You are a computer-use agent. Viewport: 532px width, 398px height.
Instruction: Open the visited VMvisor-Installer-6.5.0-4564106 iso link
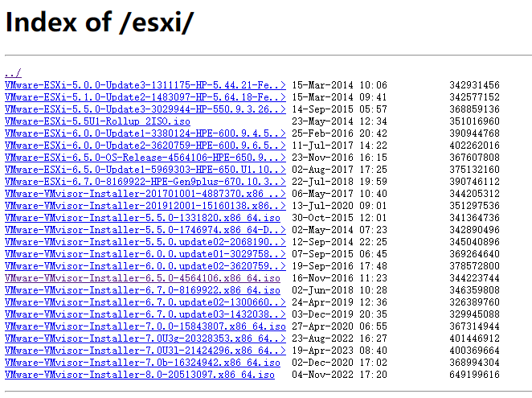[x=142, y=278]
